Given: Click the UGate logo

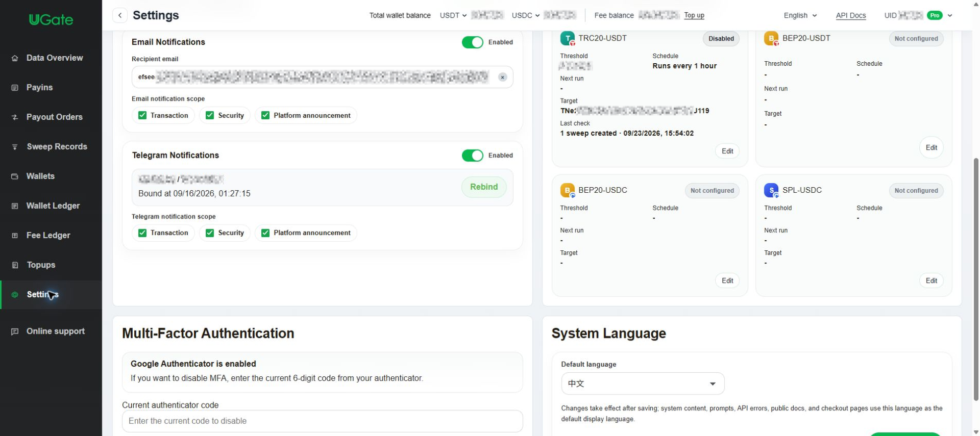Looking at the screenshot, I should click(51, 20).
